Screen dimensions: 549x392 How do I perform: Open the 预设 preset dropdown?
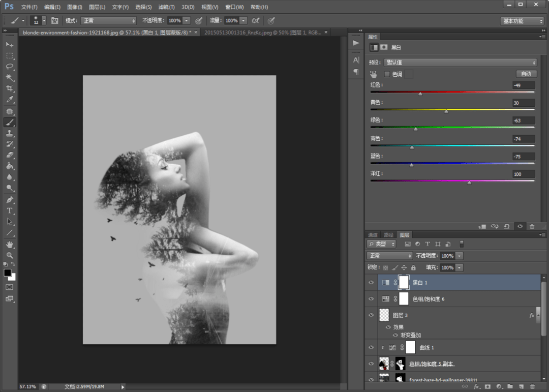pyautogui.click(x=460, y=63)
